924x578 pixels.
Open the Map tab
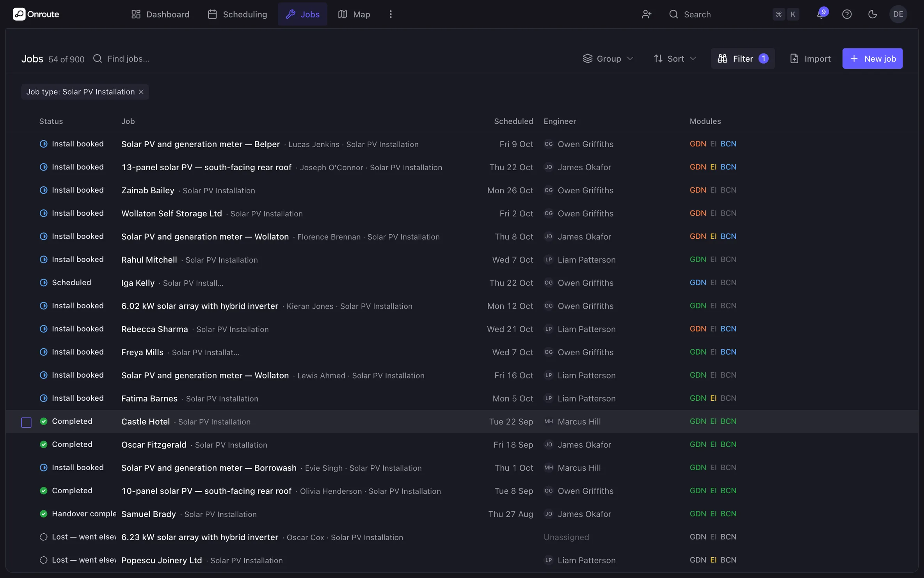[x=354, y=14]
